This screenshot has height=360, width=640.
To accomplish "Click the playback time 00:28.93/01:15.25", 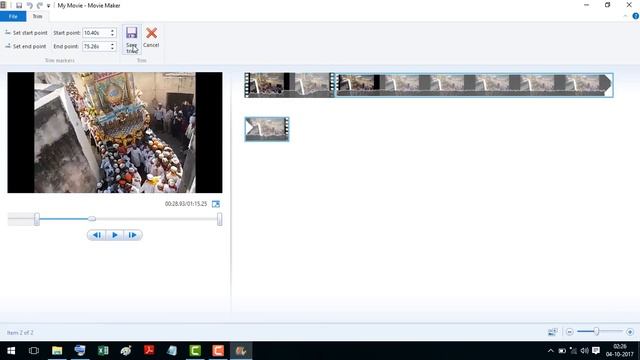I will tap(186, 204).
